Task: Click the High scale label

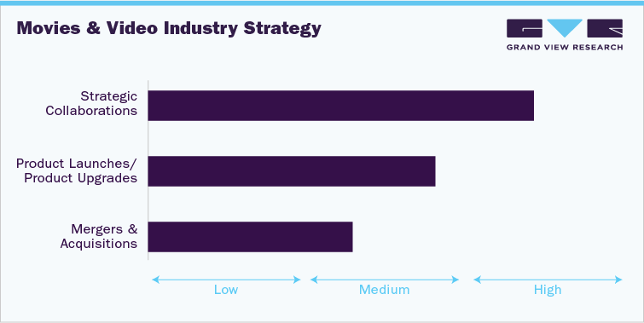Action: (x=548, y=290)
